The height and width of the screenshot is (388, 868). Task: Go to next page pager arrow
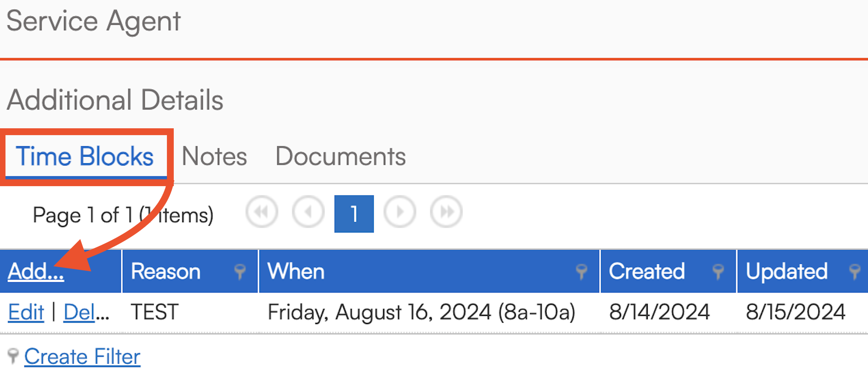pyautogui.click(x=400, y=212)
